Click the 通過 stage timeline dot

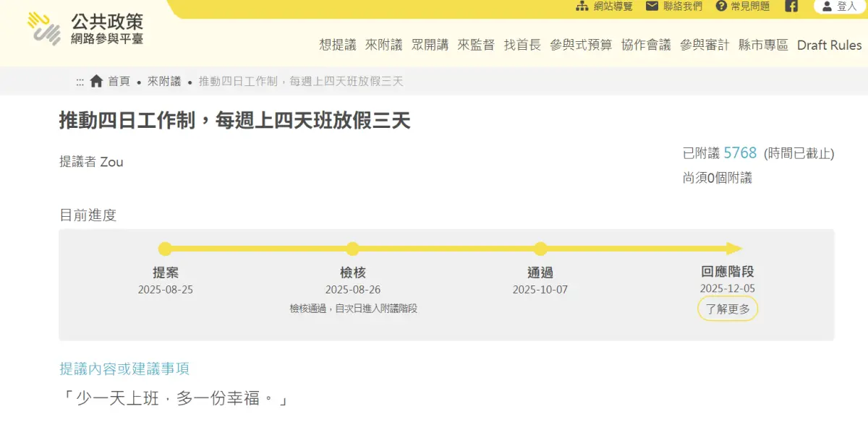[540, 249]
